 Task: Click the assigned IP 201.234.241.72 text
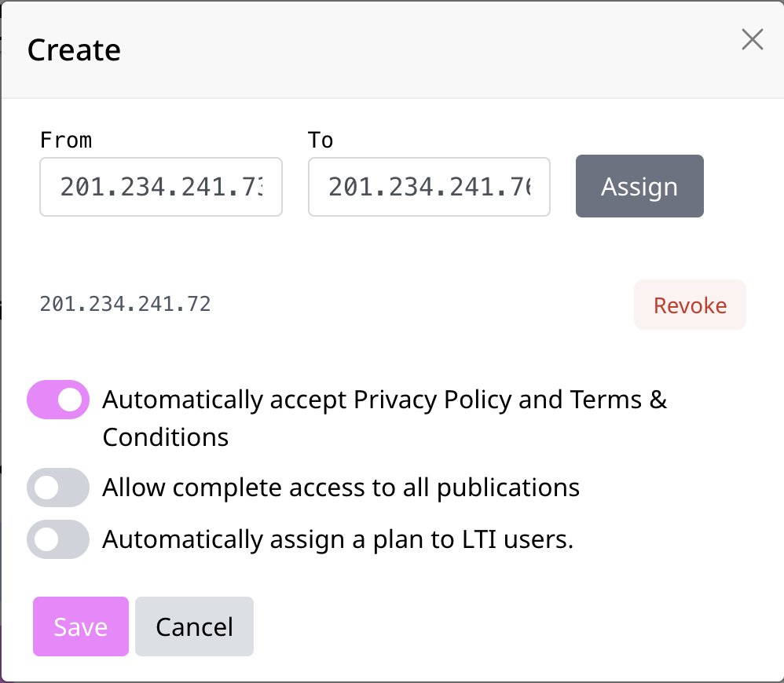[125, 305]
